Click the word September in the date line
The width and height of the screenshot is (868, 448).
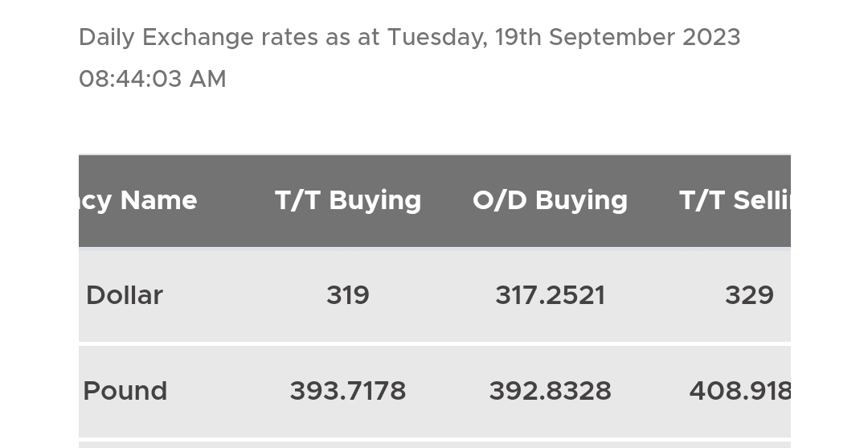(611, 38)
